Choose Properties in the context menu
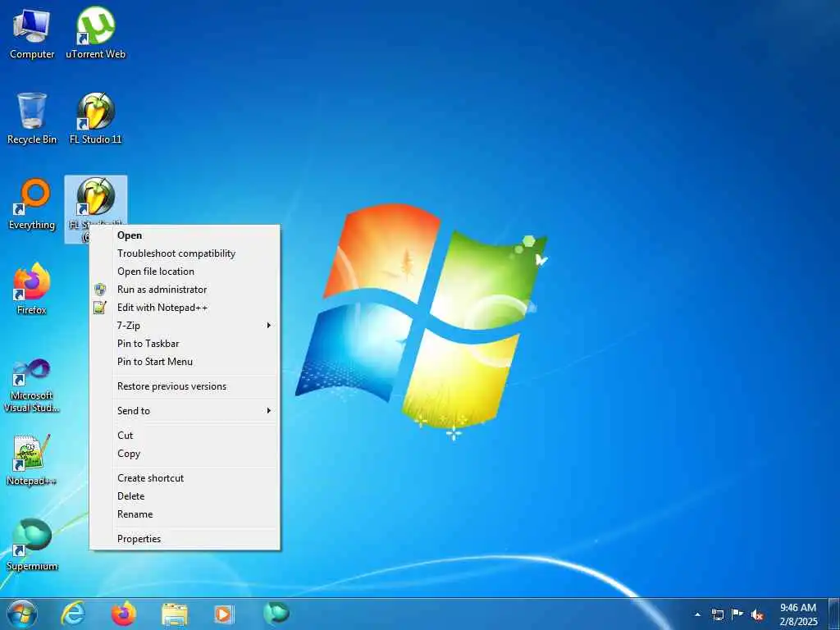 click(x=185, y=539)
